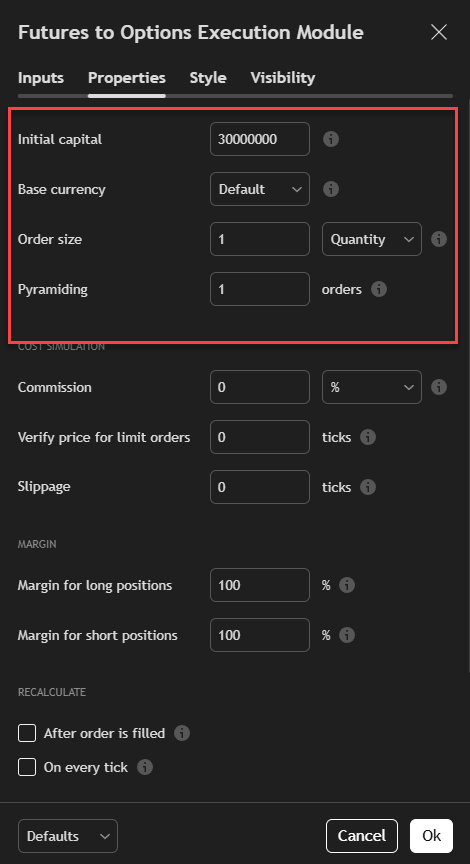The image size is (470, 864).
Task: Expand the Order size Quantity dropdown
Action: click(372, 239)
